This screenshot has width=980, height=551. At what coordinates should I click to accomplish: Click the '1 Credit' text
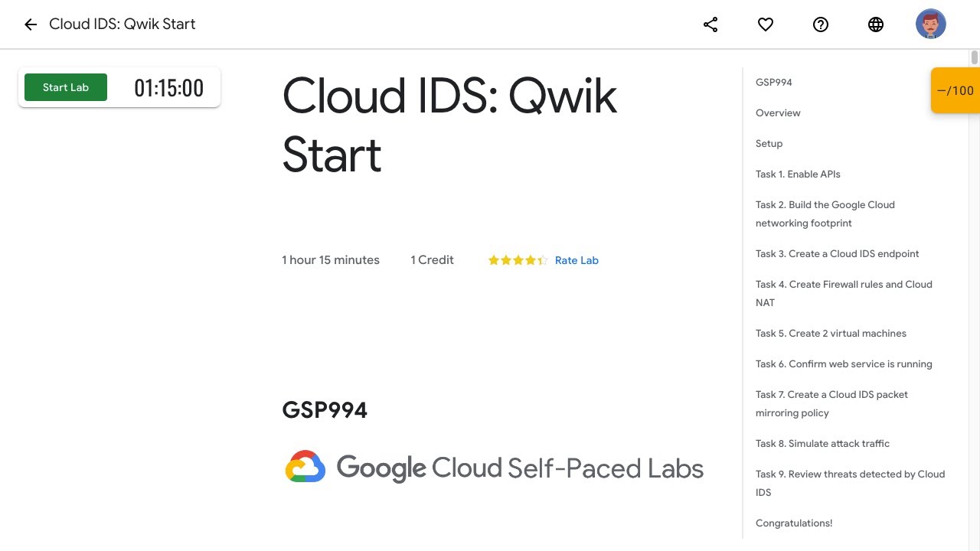click(432, 260)
